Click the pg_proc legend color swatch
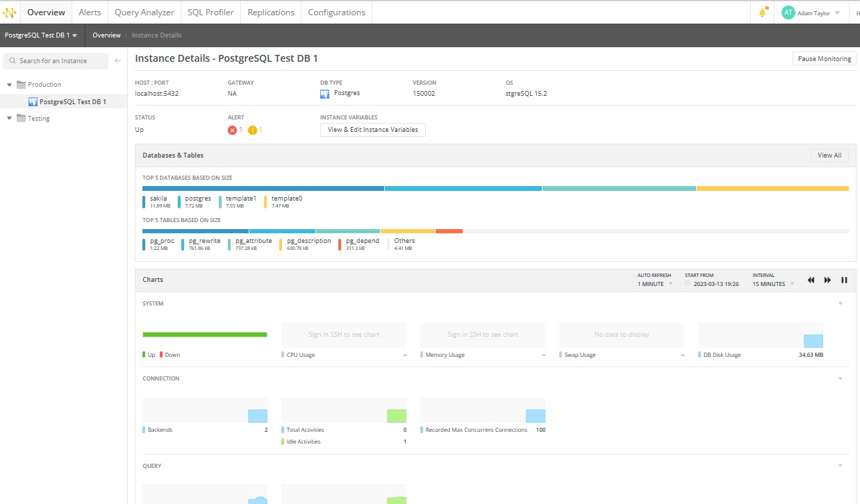Viewport: 860px width, 504px height. pos(144,244)
